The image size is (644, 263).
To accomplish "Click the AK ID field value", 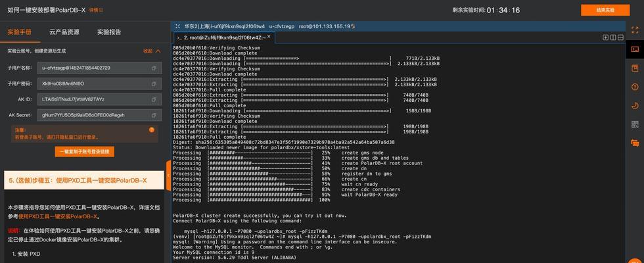I will pos(99,99).
